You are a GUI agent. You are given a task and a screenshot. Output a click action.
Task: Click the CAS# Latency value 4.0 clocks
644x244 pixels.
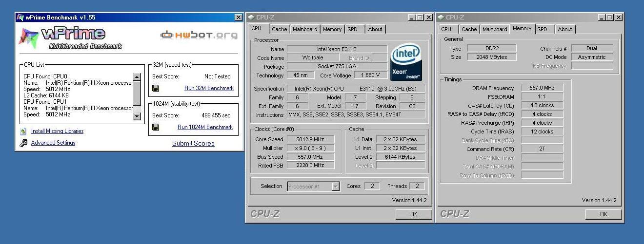click(x=542, y=105)
